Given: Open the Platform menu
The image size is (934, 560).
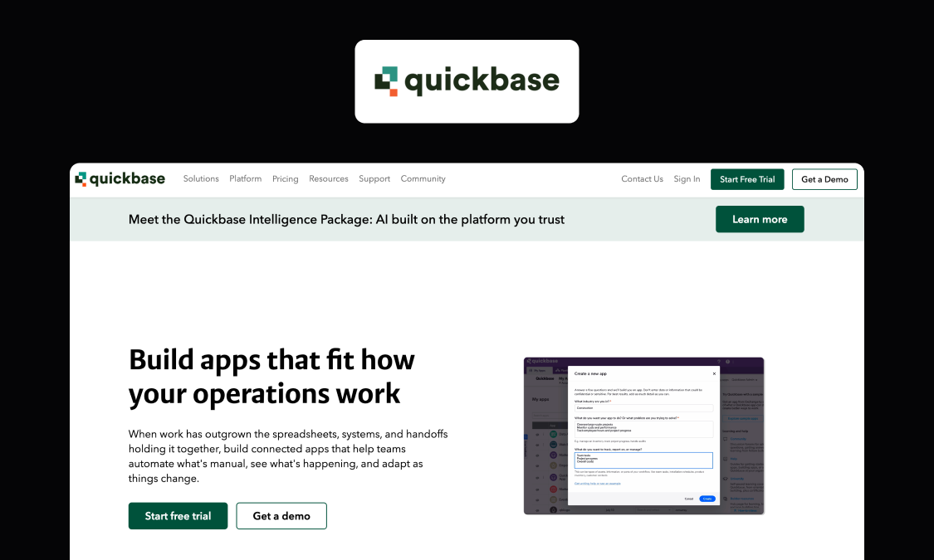Looking at the screenshot, I should (x=246, y=178).
